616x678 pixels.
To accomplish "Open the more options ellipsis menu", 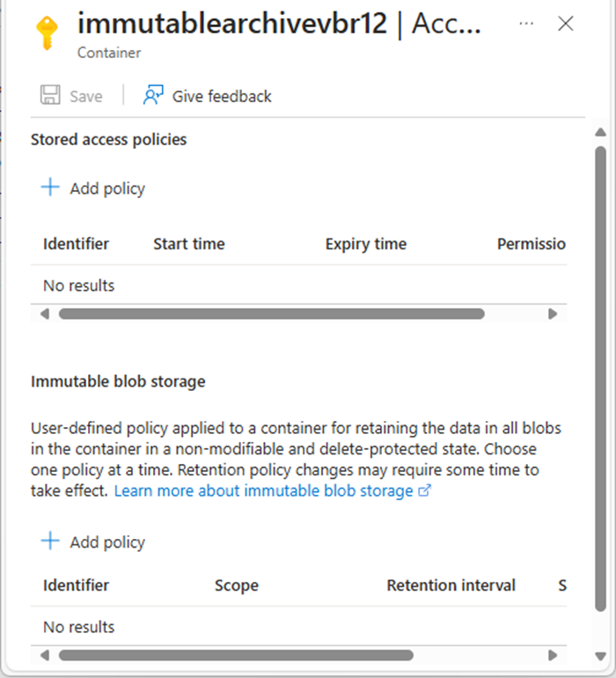I will tap(526, 24).
